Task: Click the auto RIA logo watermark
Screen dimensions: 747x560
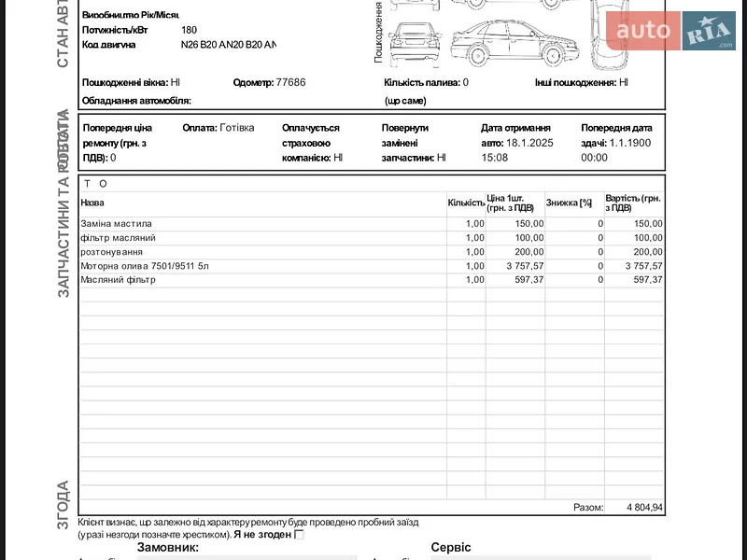Action: tap(670, 31)
